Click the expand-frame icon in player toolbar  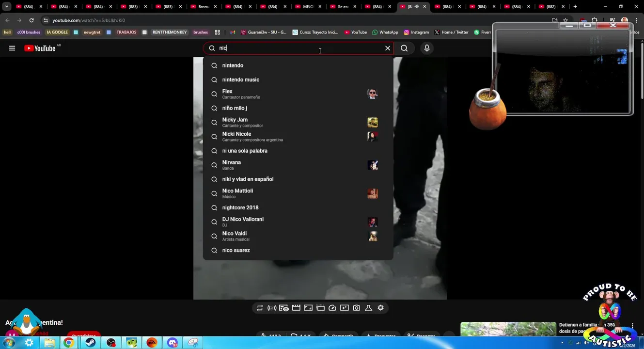[x=308, y=308]
